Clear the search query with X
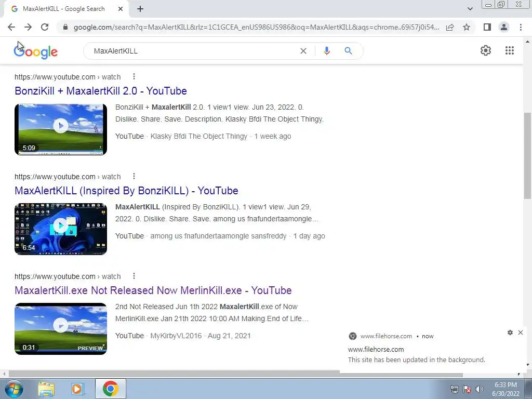 [303, 51]
